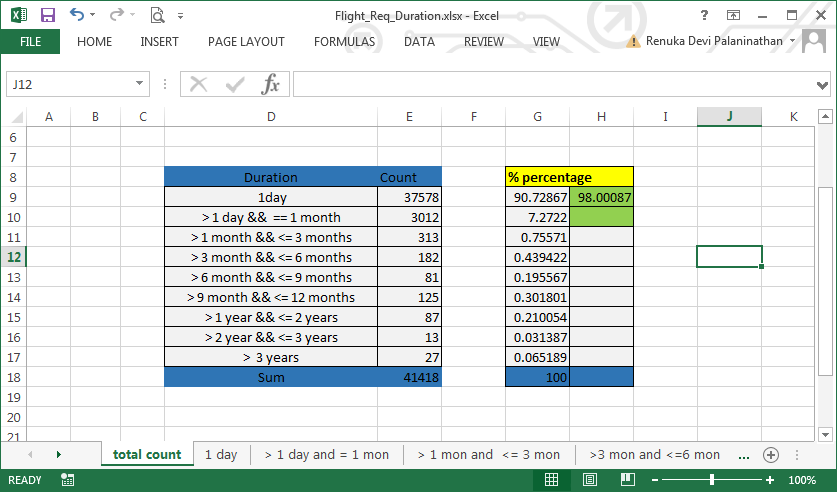837x492 pixels.
Task: Open the FORMULAS ribbon tab
Action: pos(344,42)
